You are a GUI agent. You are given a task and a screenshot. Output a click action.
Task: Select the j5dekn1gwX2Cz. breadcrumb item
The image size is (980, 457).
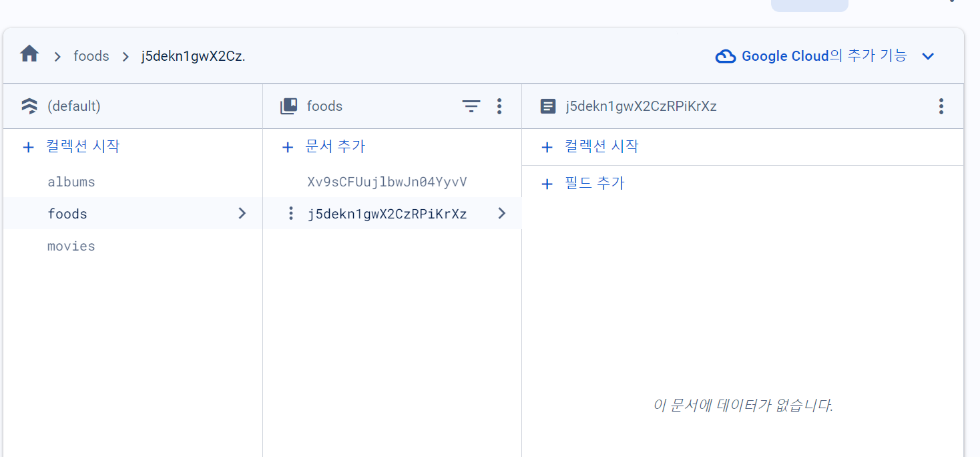[x=193, y=56]
